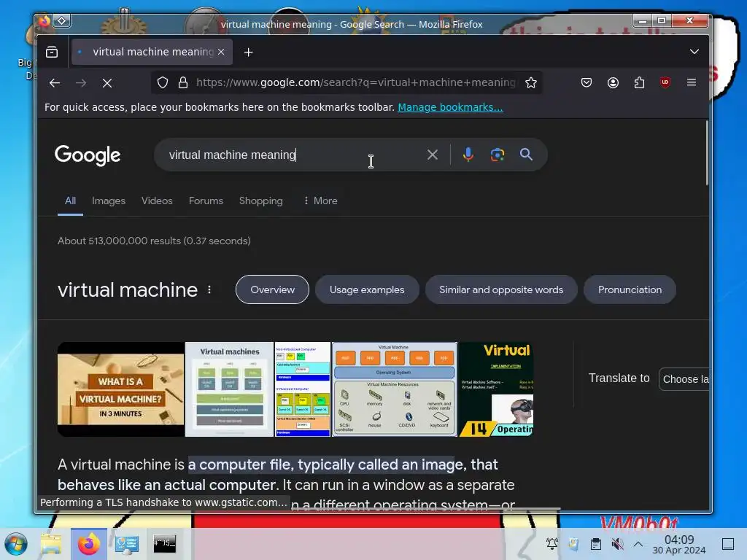Viewport: 747px width, 560px height.
Task: Switch to the Videos tab
Action: 157,201
